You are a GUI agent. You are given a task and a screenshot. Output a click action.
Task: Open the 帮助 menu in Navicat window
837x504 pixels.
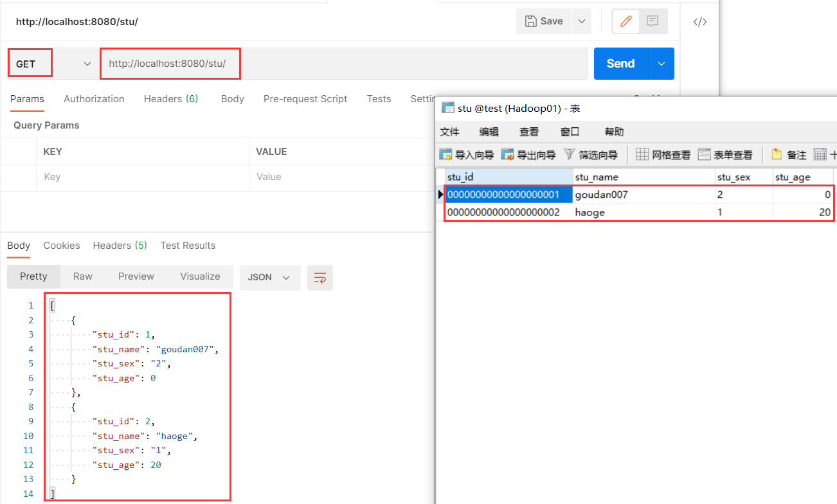[614, 132]
